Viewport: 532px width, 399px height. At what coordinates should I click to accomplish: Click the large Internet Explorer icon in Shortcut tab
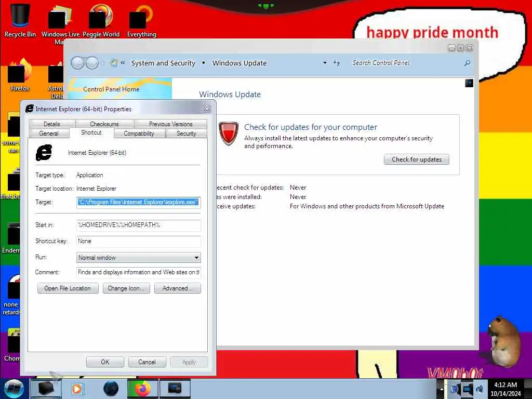tap(44, 153)
